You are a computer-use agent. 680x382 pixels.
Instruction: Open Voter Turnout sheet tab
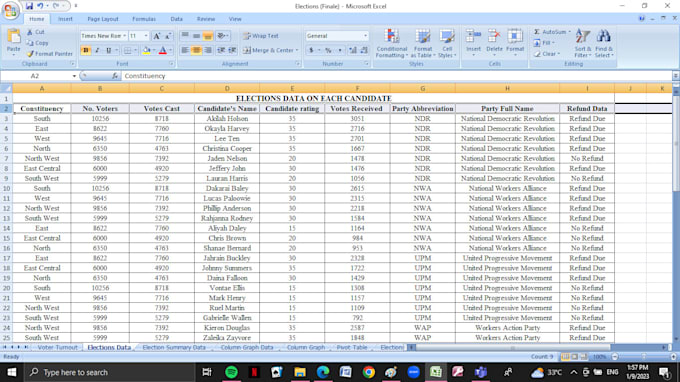[57, 347]
